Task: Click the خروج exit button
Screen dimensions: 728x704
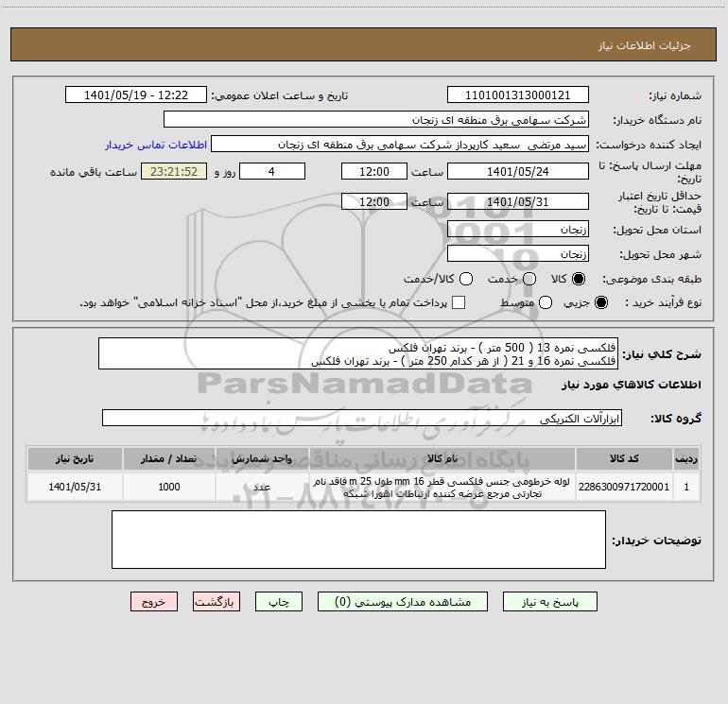Action: [x=154, y=602]
